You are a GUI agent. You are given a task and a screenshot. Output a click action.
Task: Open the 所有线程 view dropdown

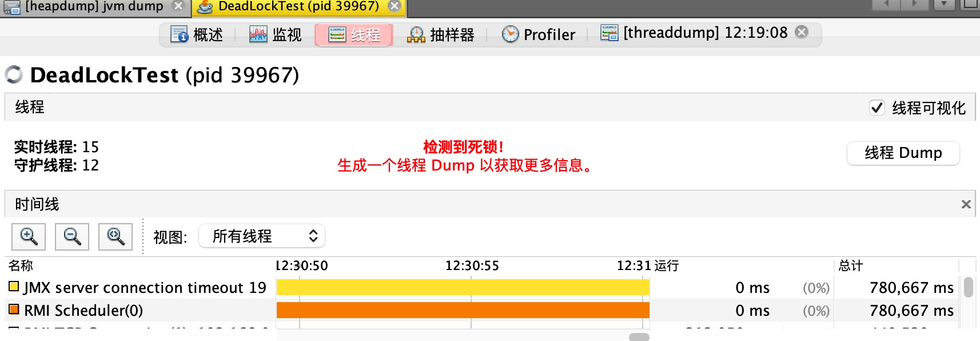262,236
